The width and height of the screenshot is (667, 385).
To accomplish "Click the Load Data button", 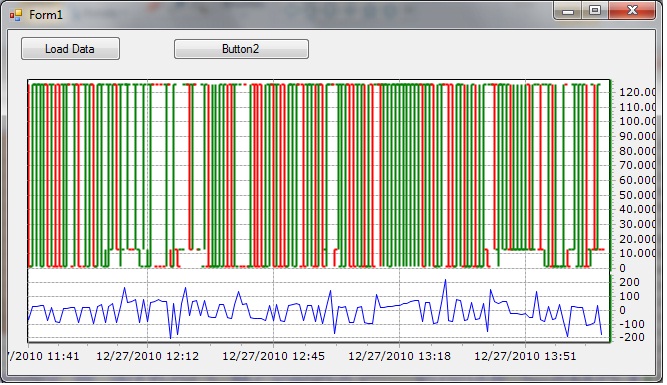I will tap(71, 49).
